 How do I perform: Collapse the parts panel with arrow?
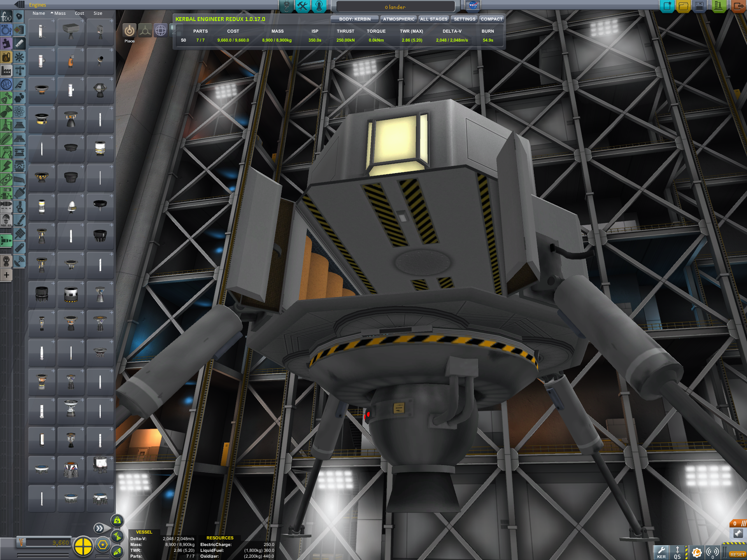[x=19, y=5]
